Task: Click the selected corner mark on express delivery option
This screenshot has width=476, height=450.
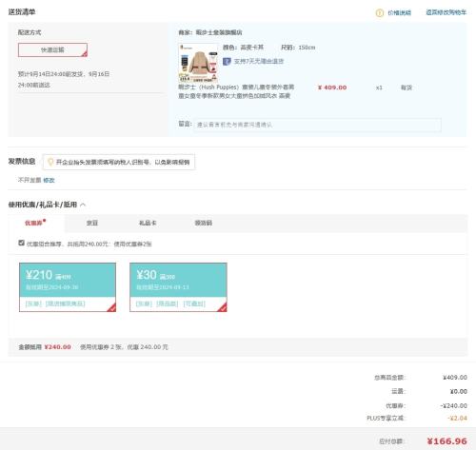Action: (x=84, y=54)
